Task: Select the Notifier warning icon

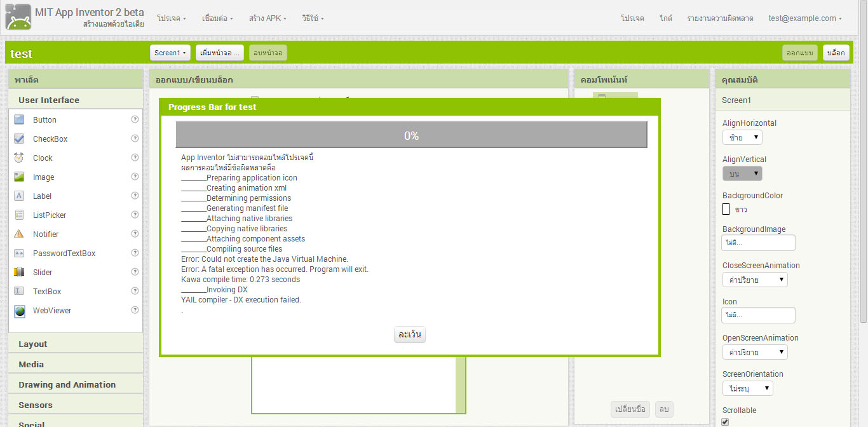Action: click(x=19, y=234)
